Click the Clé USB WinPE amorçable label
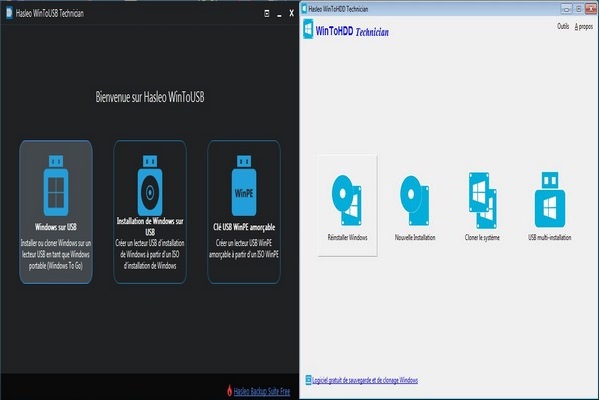600x400 pixels. click(244, 227)
